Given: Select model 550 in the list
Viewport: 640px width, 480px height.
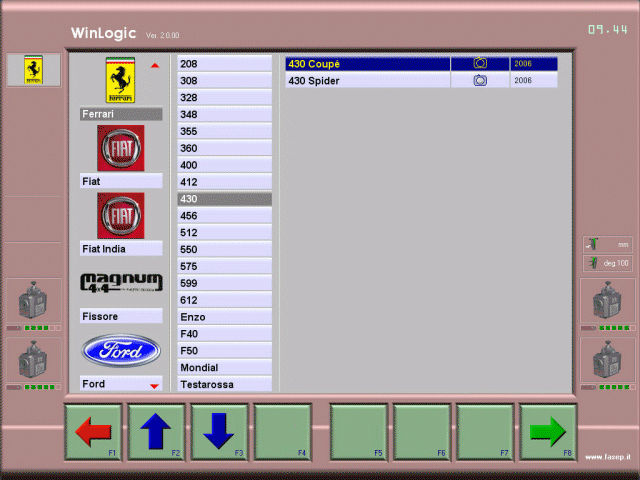Looking at the screenshot, I should (224, 249).
